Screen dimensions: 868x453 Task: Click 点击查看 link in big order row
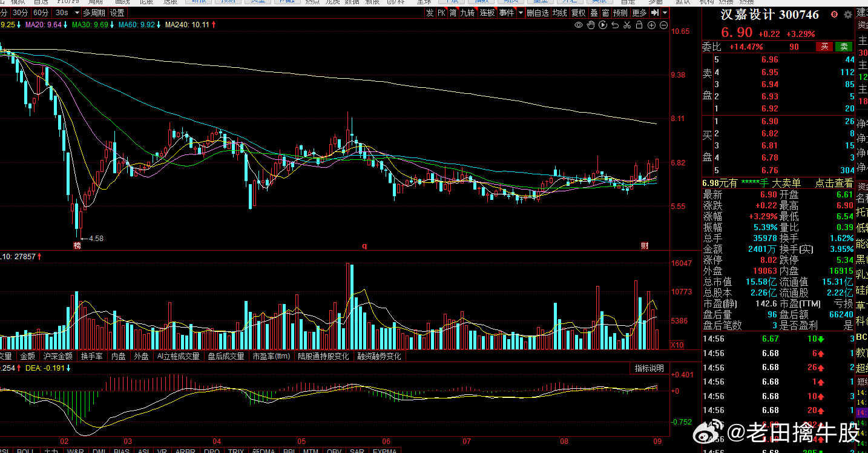tap(834, 183)
